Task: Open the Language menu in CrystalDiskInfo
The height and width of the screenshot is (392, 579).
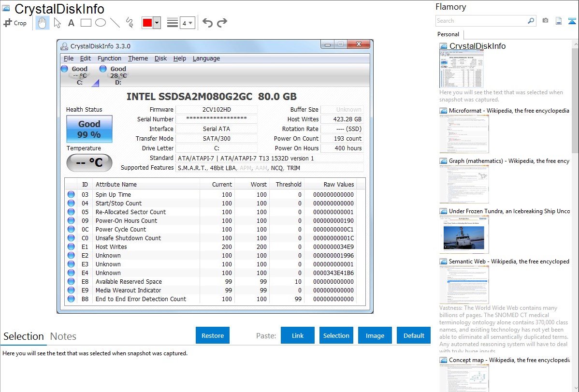Action: click(206, 58)
